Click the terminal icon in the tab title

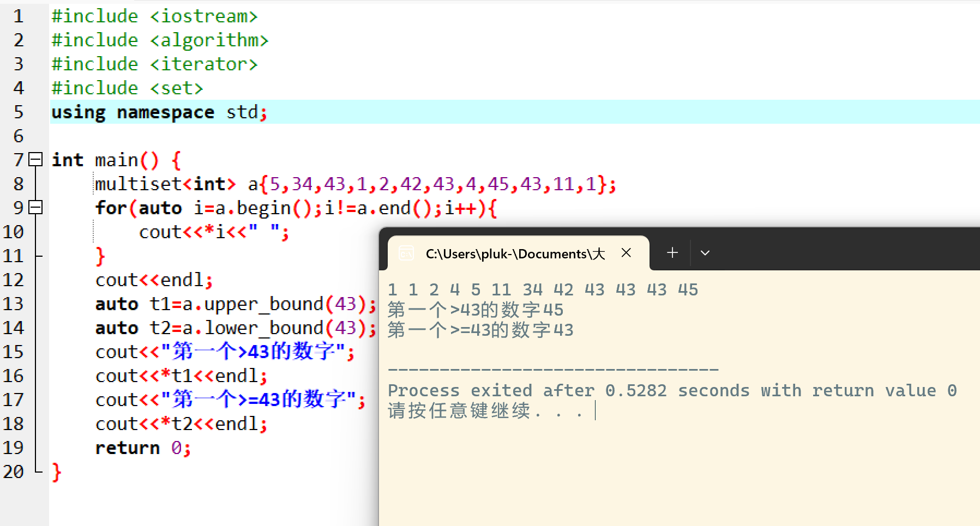tap(406, 253)
